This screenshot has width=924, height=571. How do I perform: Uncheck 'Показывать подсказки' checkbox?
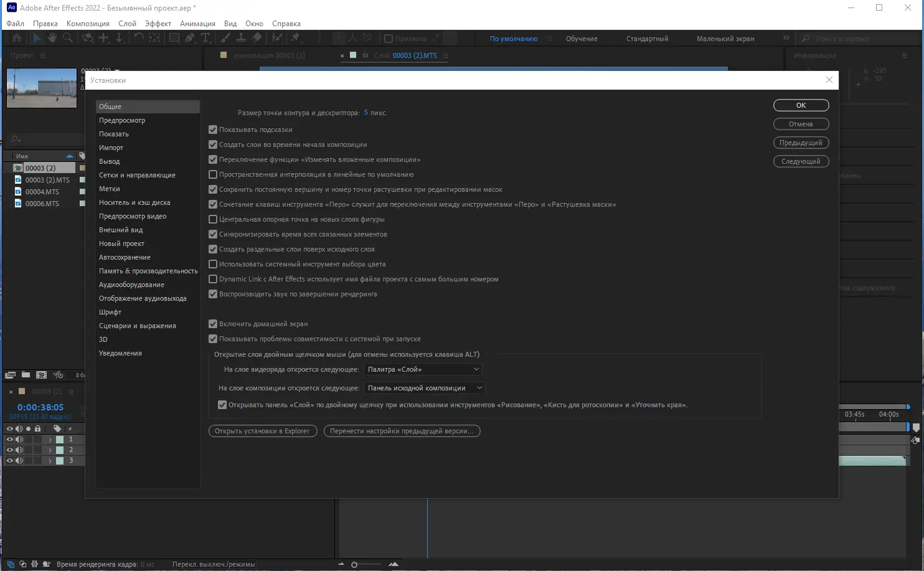click(213, 130)
